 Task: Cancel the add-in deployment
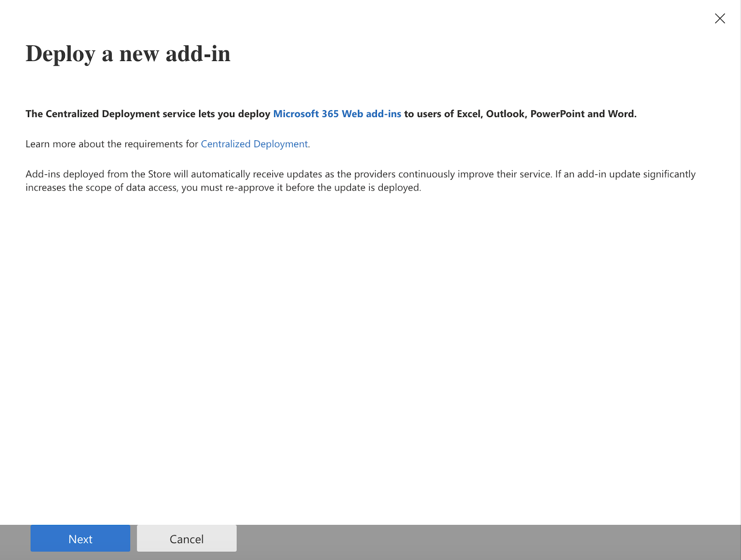point(187,538)
